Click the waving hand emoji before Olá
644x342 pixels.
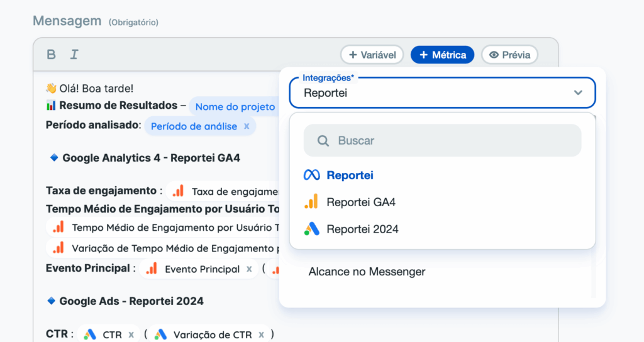point(52,88)
